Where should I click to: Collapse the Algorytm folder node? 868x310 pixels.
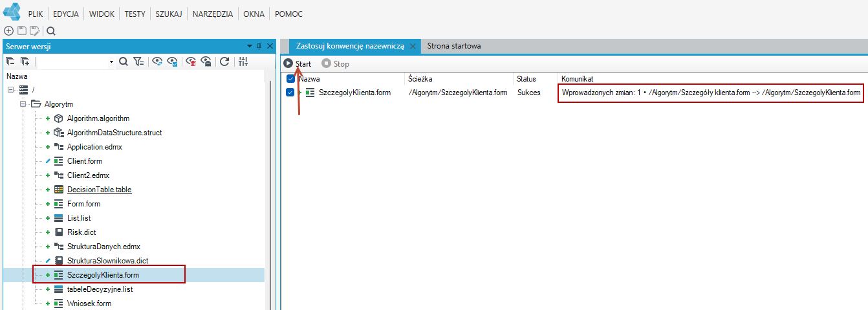point(22,104)
